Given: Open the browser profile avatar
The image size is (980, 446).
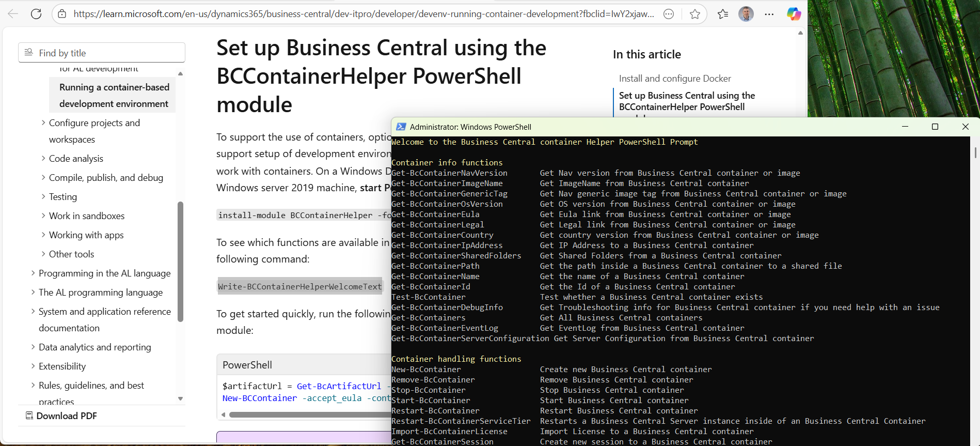Looking at the screenshot, I should 746,14.
